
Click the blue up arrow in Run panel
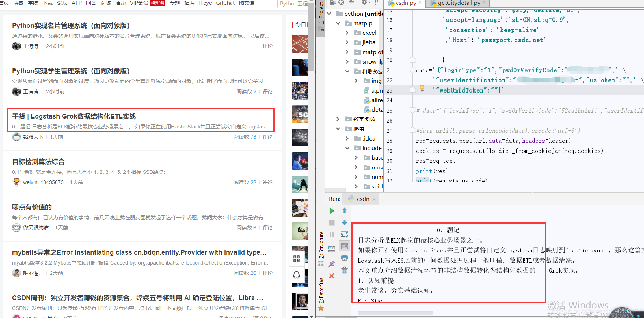click(x=345, y=211)
